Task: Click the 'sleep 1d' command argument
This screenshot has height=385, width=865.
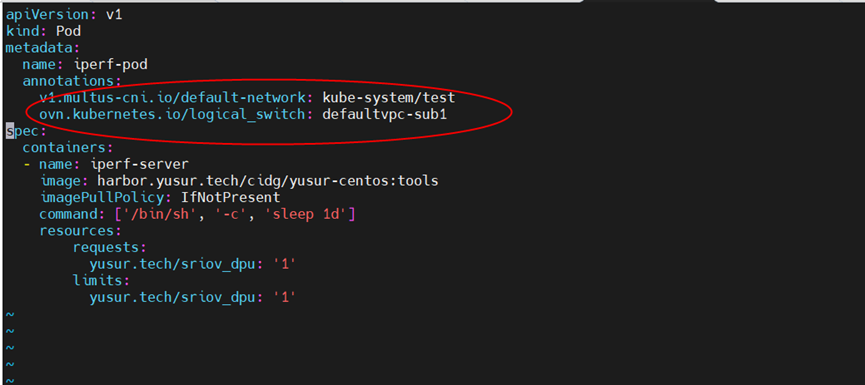Action: tap(306, 214)
